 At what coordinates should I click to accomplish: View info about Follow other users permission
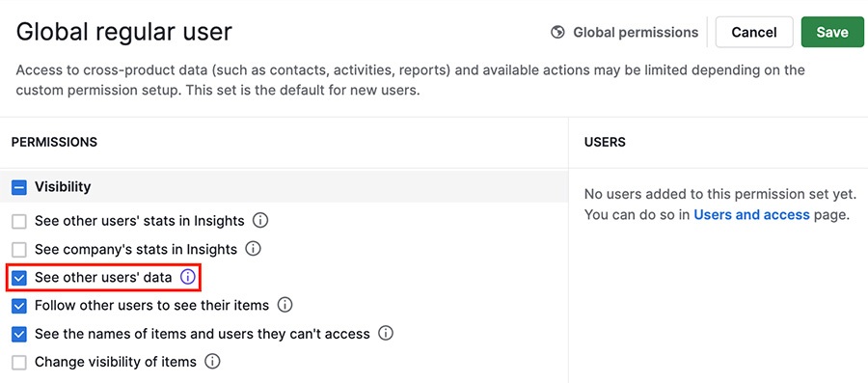coord(285,305)
